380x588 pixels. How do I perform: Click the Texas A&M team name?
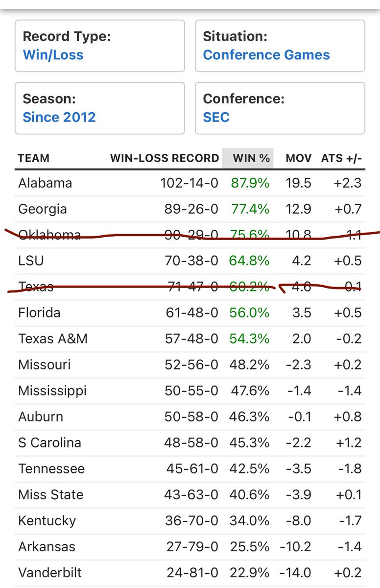[53, 339]
